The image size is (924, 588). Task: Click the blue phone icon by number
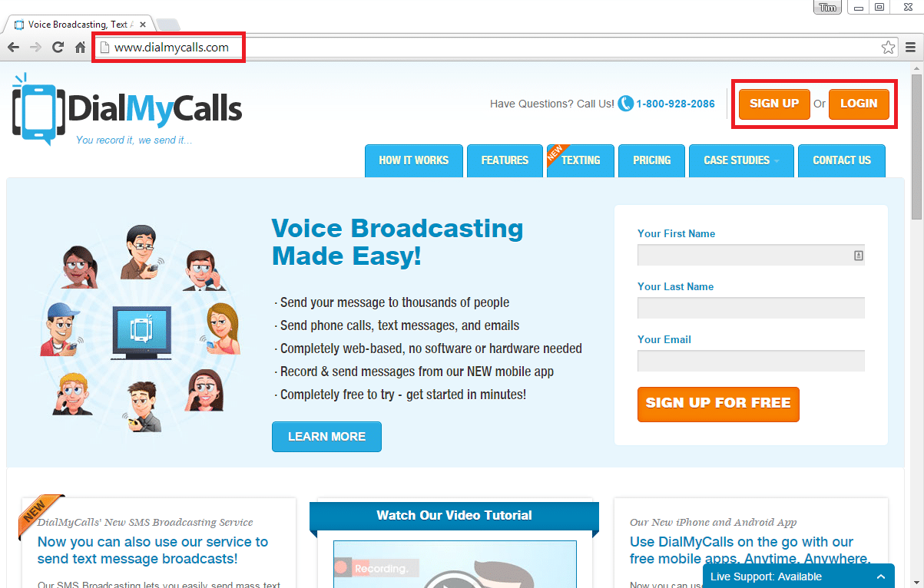point(626,104)
